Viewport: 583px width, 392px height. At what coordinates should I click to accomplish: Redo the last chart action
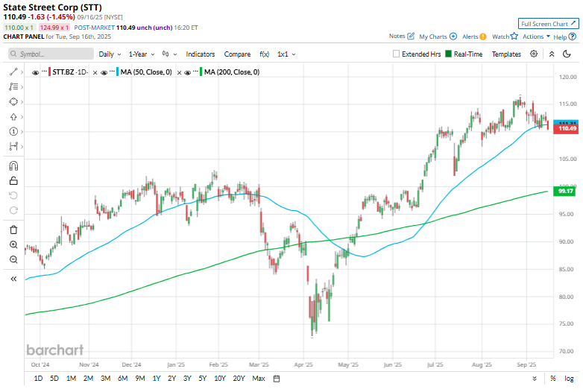click(x=13, y=210)
